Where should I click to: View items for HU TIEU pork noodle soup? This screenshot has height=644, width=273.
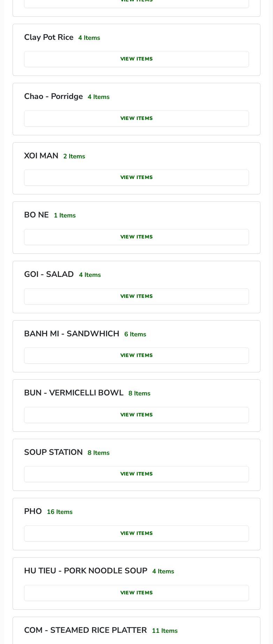pos(136,593)
